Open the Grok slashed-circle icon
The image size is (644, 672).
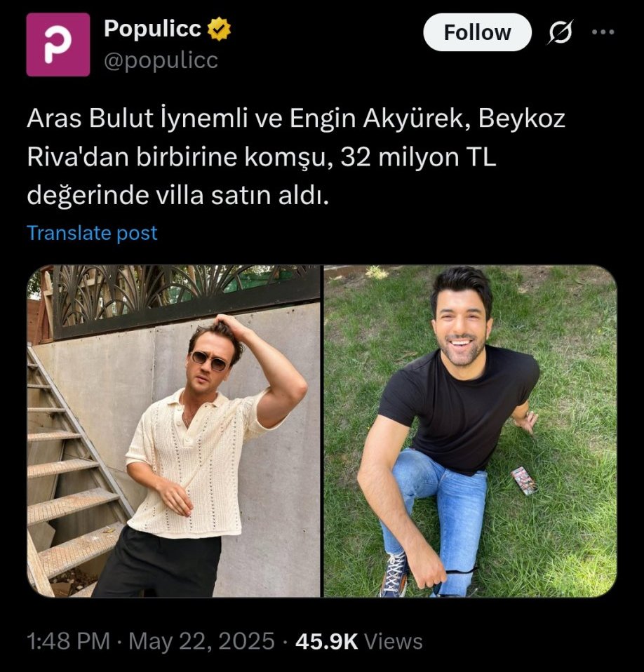pos(561,32)
